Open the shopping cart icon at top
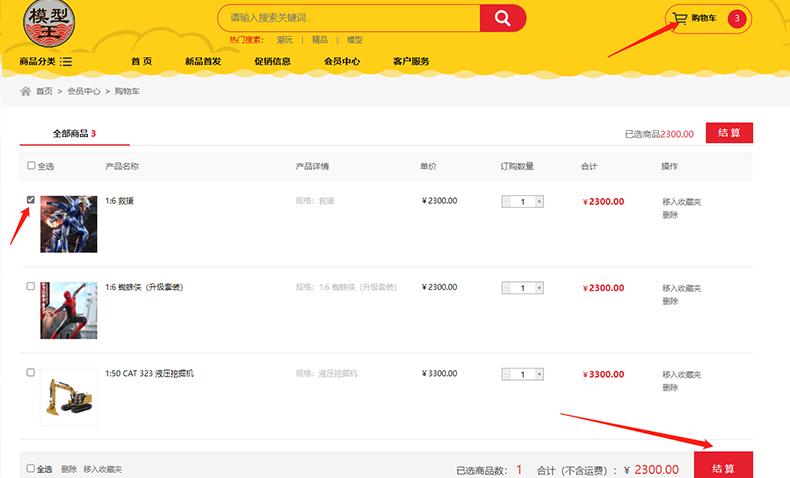 (x=680, y=18)
